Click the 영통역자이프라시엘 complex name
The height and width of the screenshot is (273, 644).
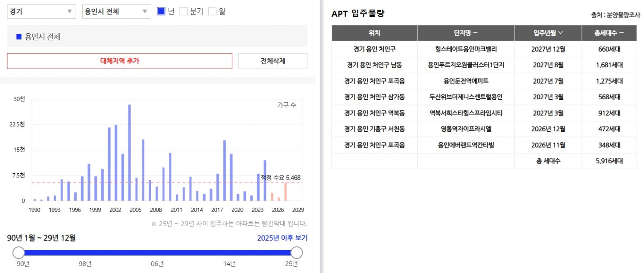[x=466, y=129]
